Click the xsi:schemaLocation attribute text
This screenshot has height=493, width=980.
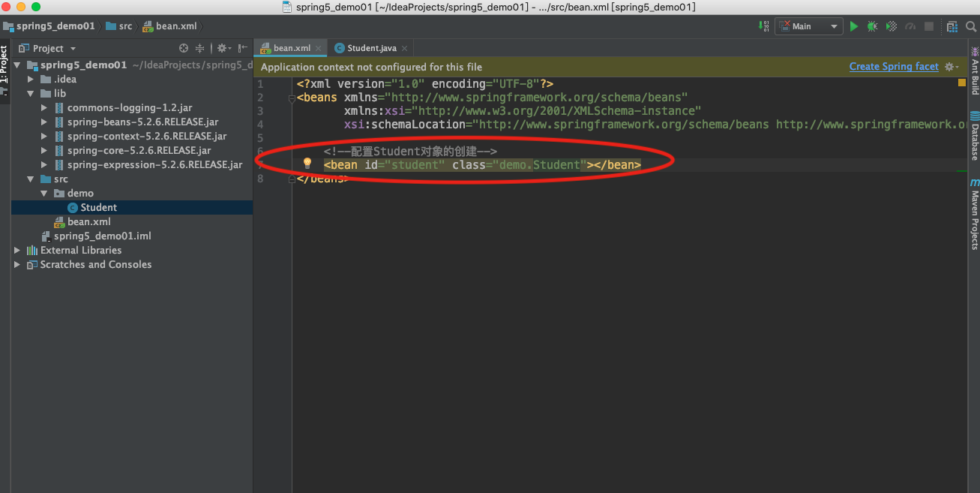(x=405, y=125)
